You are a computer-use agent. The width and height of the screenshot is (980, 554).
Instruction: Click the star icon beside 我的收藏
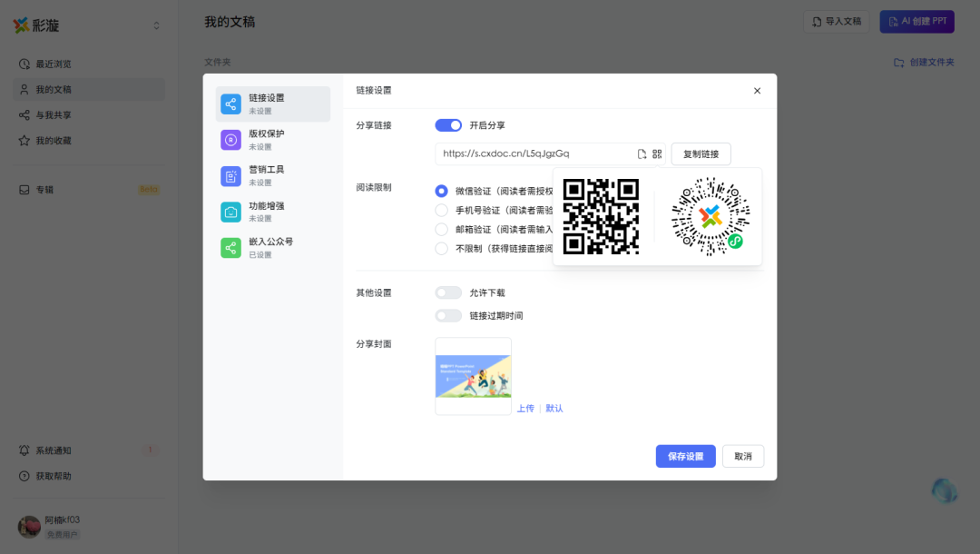(24, 141)
